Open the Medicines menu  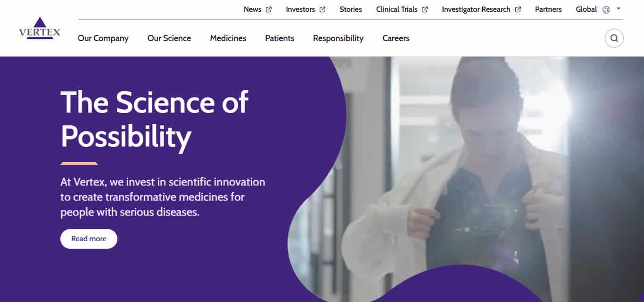point(228,38)
